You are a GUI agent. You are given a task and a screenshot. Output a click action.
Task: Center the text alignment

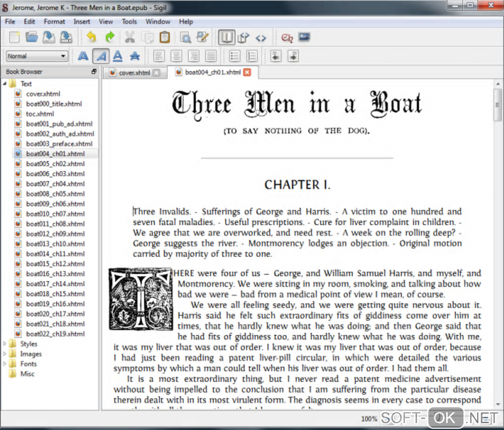coord(176,56)
